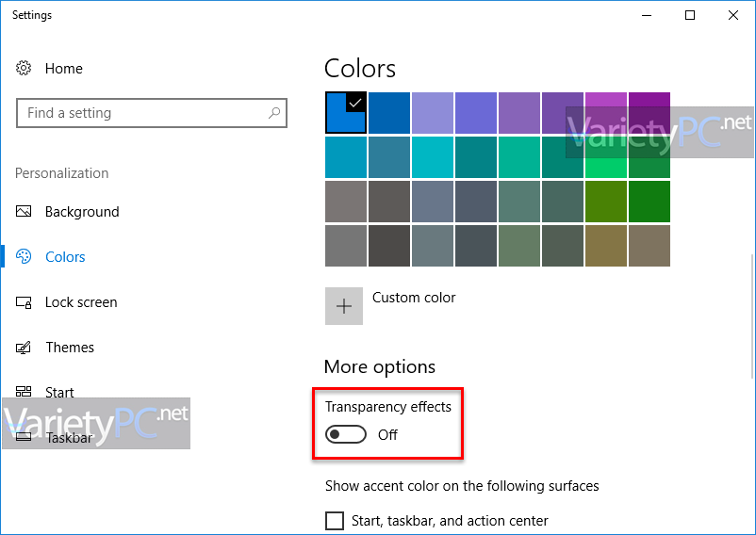Go to settings Home
The height and width of the screenshot is (535, 756).
pyautogui.click(x=64, y=69)
